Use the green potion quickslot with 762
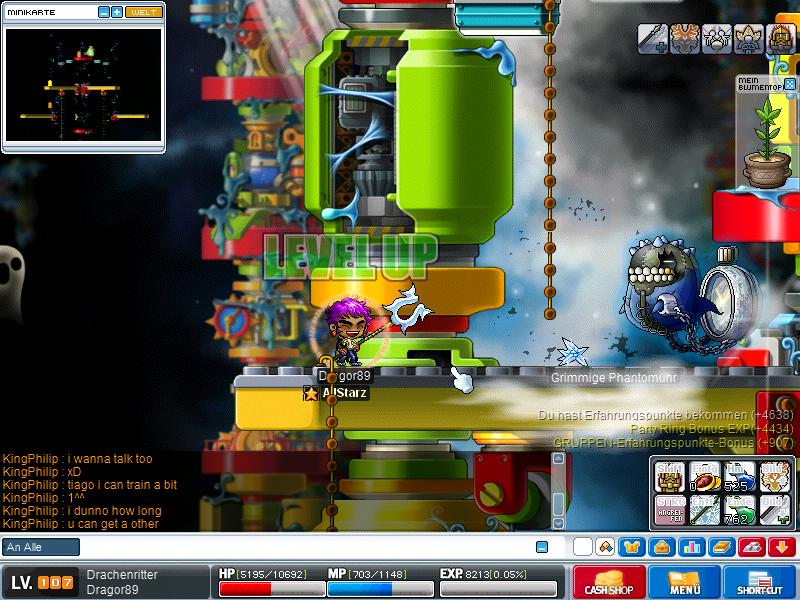 coord(740,508)
